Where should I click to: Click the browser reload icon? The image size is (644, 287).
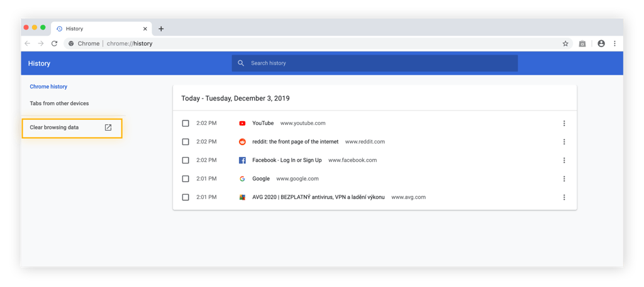pos(54,43)
